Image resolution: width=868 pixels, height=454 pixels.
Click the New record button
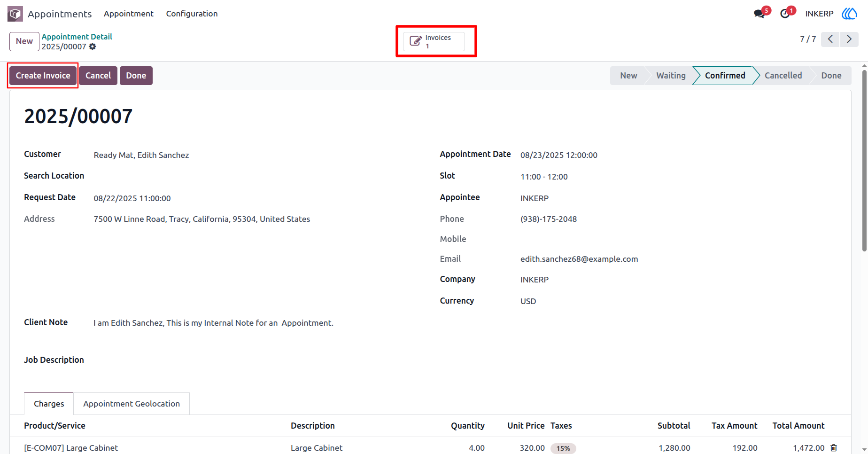pyautogui.click(x=24, y=41)
